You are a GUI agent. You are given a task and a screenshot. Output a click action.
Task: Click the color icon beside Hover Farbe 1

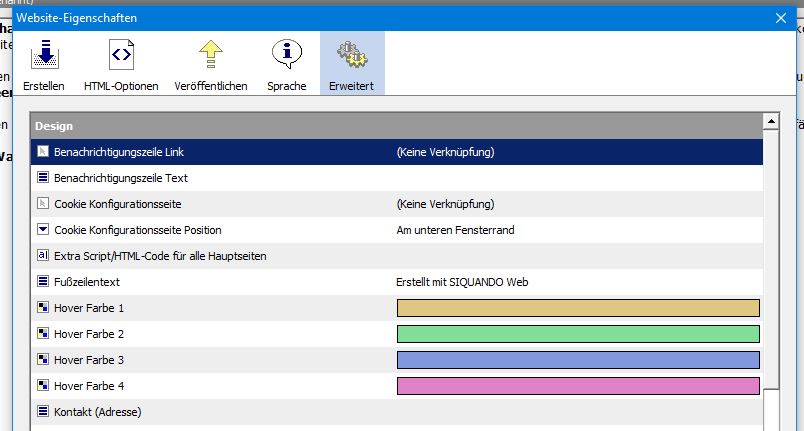pos(43,308)
